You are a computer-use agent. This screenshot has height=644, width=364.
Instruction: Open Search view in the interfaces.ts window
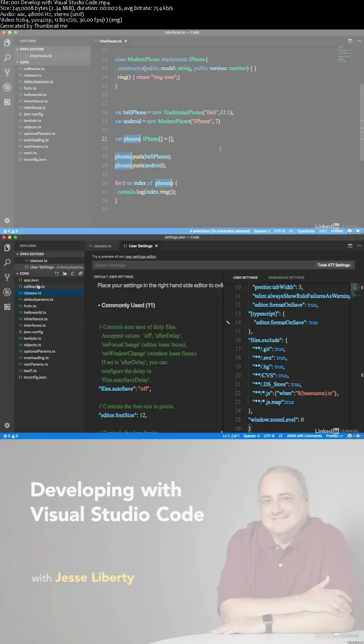pyautogui.click(x=7, y=58)
